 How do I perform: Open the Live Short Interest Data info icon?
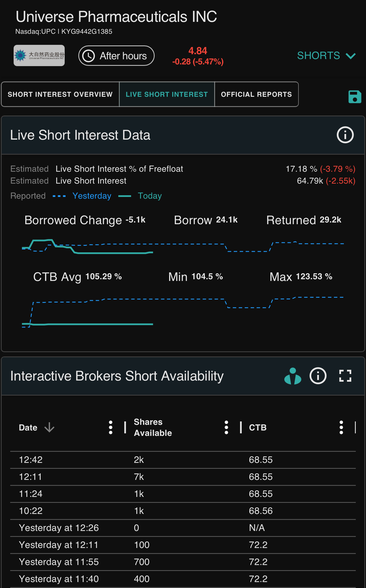click(x=345, y=135)
